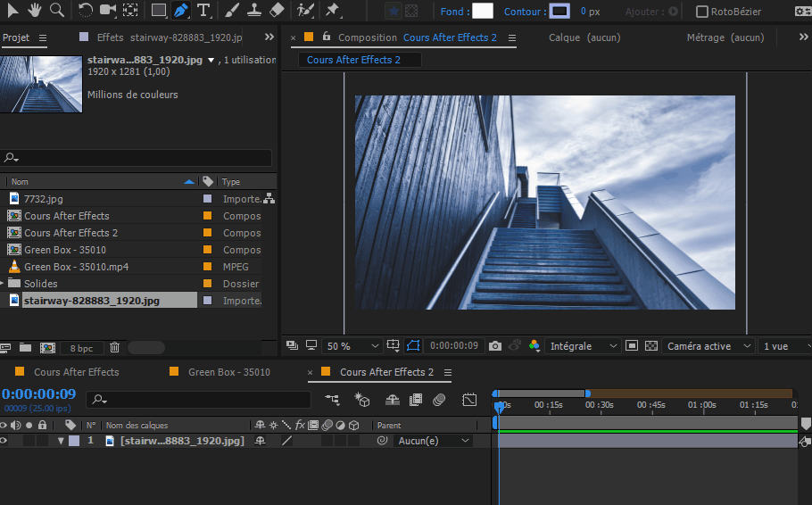This screenshot has height=505, width=812.
Task: Open the Intégrale resolution dropdown
Action: [583, 346]
